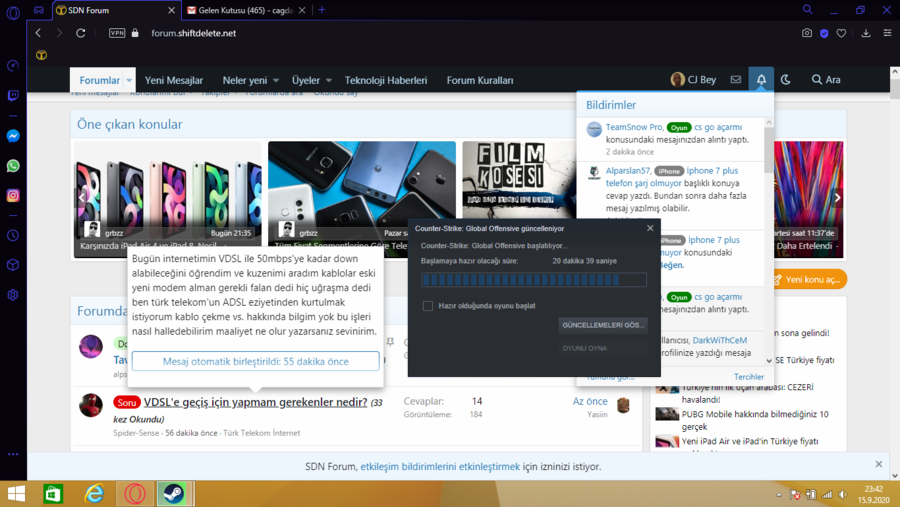Dismiss the notification permission banner
Viewport: 900px width, 507px height.
pyautogui.click(x=879, y=464)
